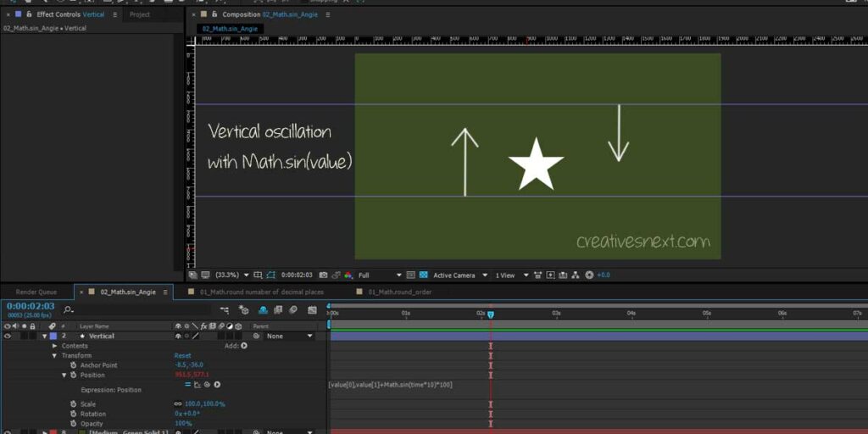The width and height of the screenshot is (868, 434).
Task: Click Always Preview This View icon
Action: tap(192, 275)
